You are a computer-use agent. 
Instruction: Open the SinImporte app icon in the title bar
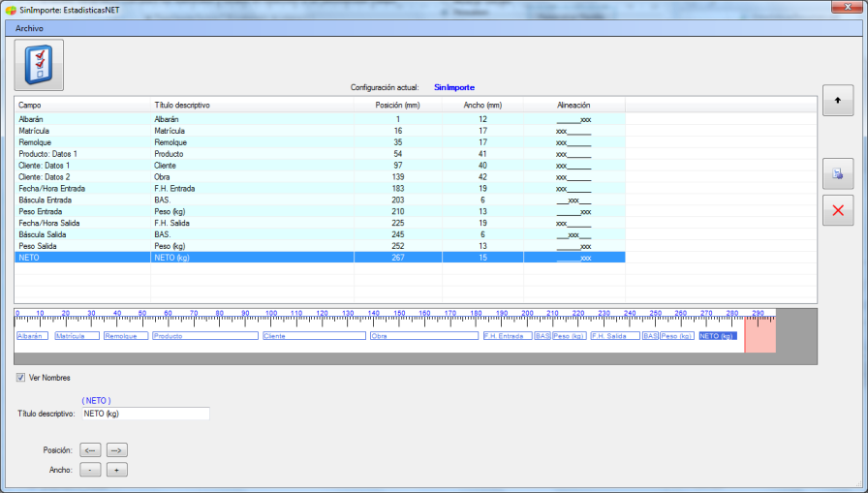pos(11,10)
